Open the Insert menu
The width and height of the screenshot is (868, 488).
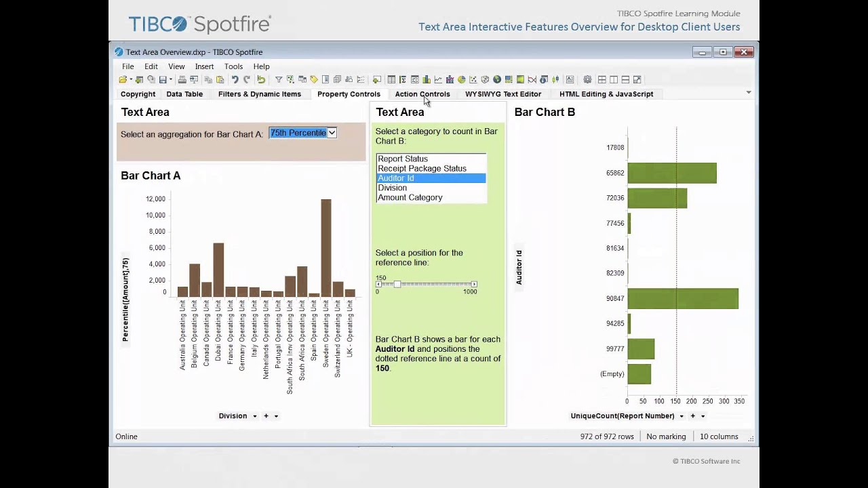pyautogui.click(x=204, y=66)
